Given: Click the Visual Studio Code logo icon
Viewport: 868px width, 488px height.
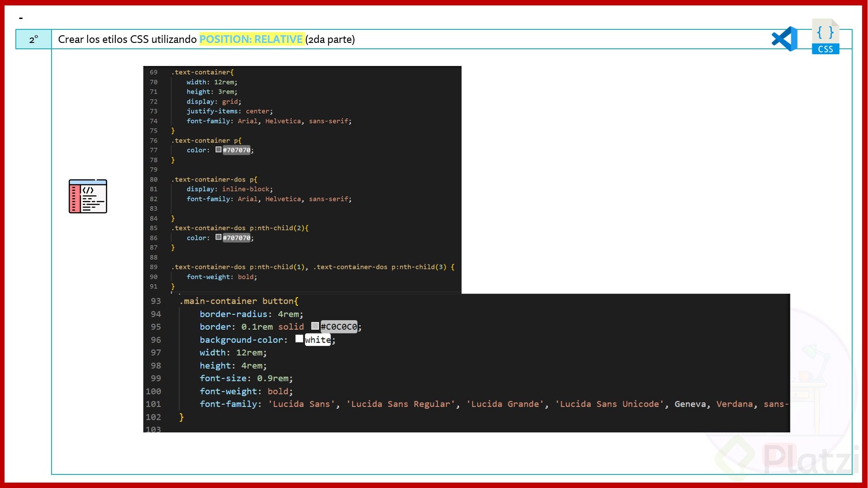Looking at the screenshot, I should click(785, 39).
